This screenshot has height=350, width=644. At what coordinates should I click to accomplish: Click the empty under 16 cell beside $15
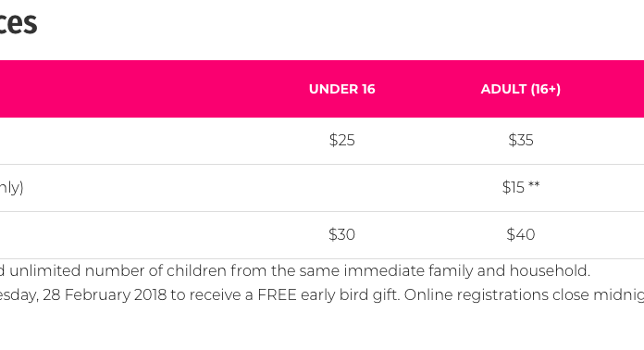coord(341,188)
